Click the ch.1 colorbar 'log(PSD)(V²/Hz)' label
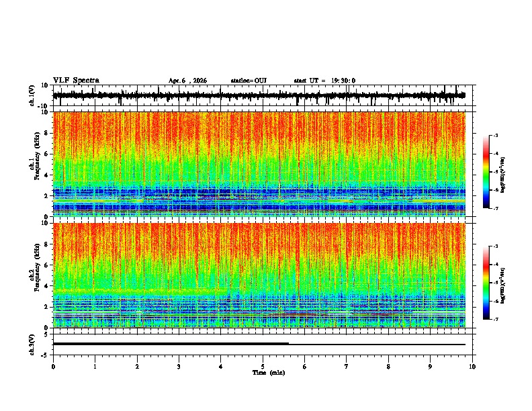Image resolution: width=532 pixels, height=411 pixels. [502, 175]
